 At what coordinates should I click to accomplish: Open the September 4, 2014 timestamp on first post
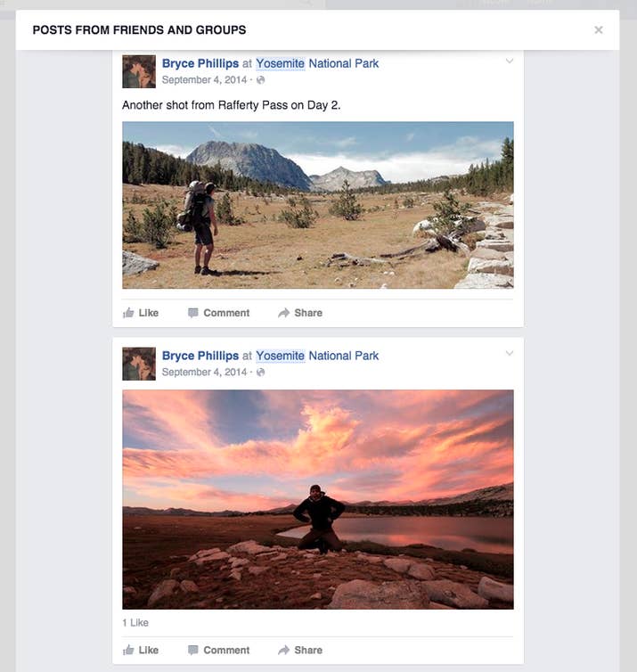(204, 80)
